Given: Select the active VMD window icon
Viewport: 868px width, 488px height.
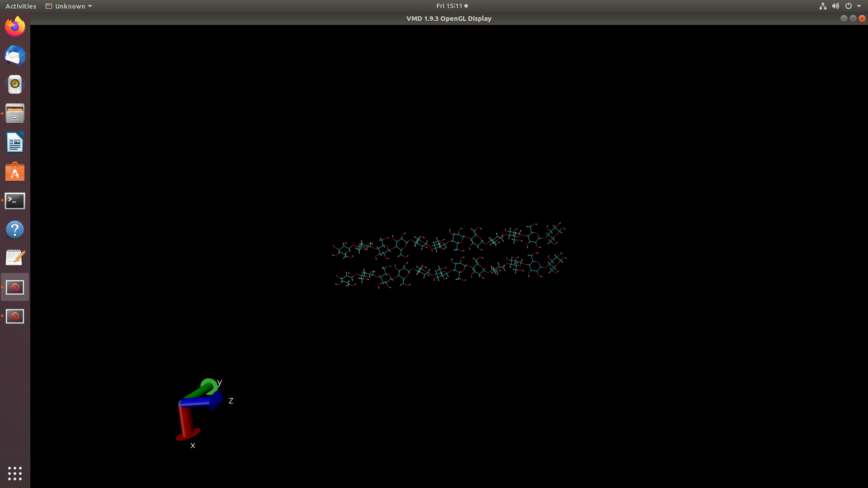Looking at the screenshot, I should 15,287.
